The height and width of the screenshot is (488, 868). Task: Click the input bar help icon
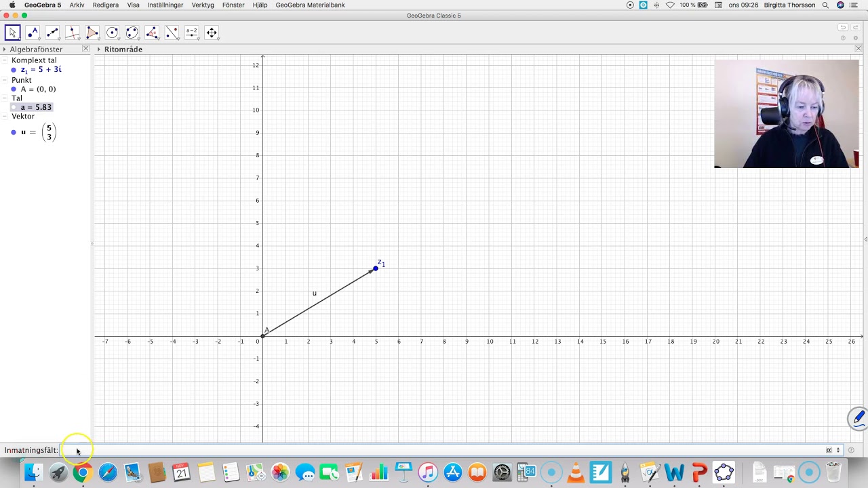[851, 450]
